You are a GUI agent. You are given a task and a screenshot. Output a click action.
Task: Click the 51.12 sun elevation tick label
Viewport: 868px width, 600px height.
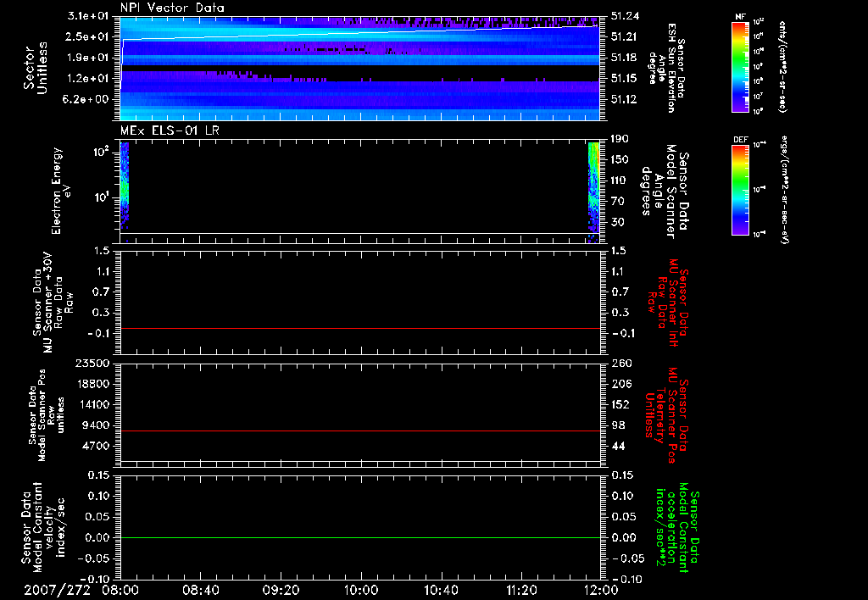click(625, 99)
